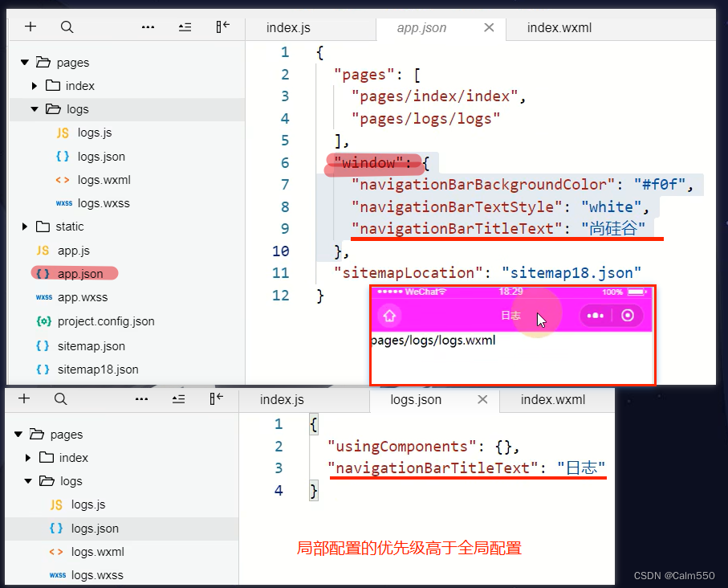This screenshot has width=728, height=588.
Task: Click the wxss icon of logs.wxss in upper tree
Action: coord(63,203)
